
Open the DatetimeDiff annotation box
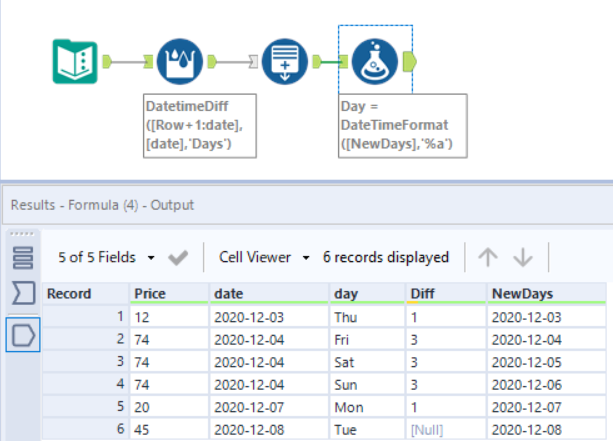pyautogui.click(x=200, y=125)
